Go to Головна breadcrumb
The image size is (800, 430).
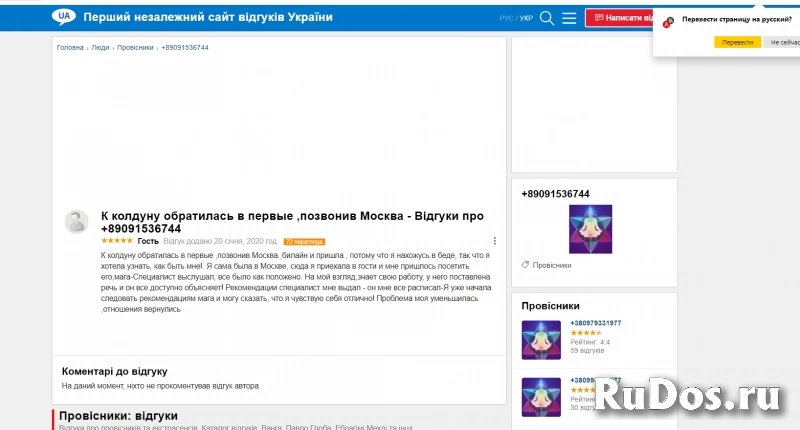point(70,47)
